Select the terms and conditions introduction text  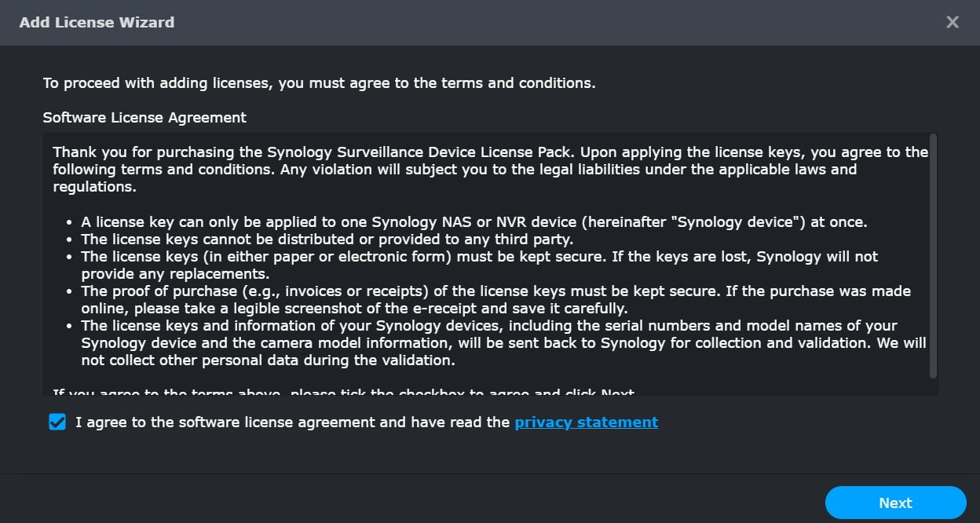318,82
